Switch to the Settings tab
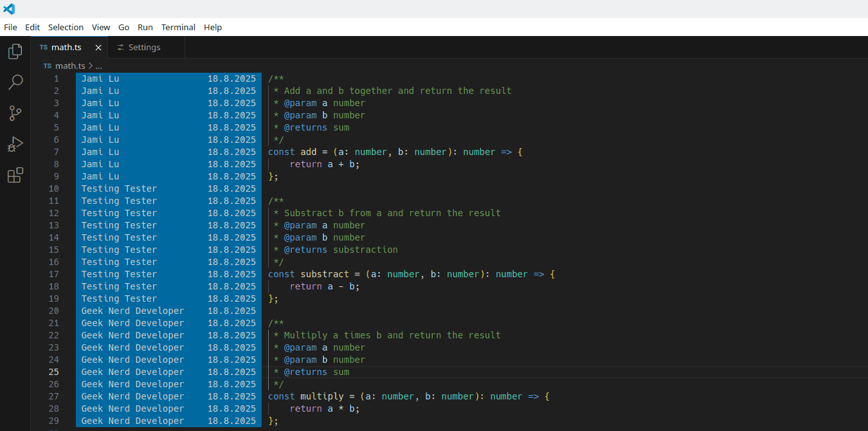Screen dimensions: 868x431 147,48
